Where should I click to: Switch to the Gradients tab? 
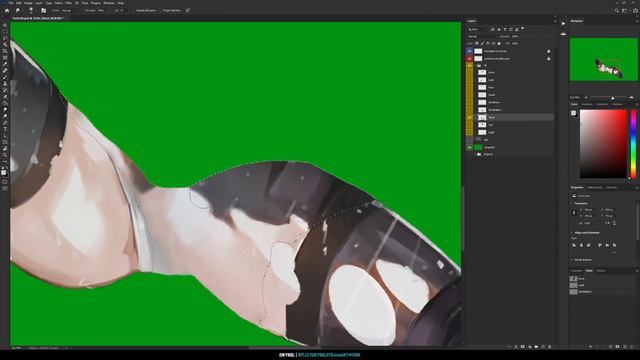(602, 104)
